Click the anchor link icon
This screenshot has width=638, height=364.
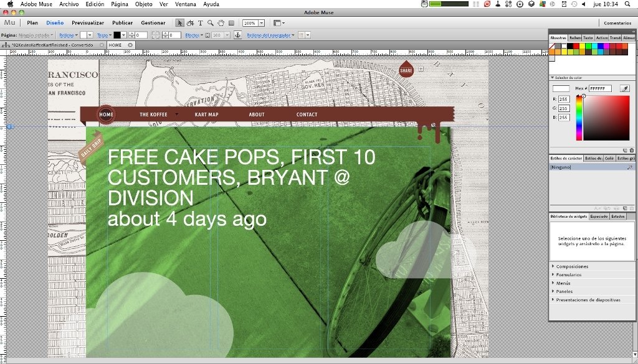click(x=237, y=35)
